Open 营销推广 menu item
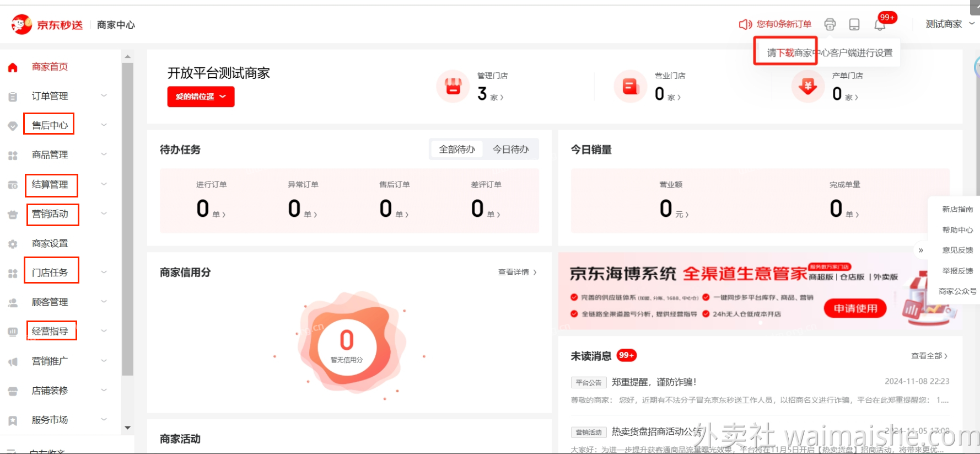 point(50,361)
